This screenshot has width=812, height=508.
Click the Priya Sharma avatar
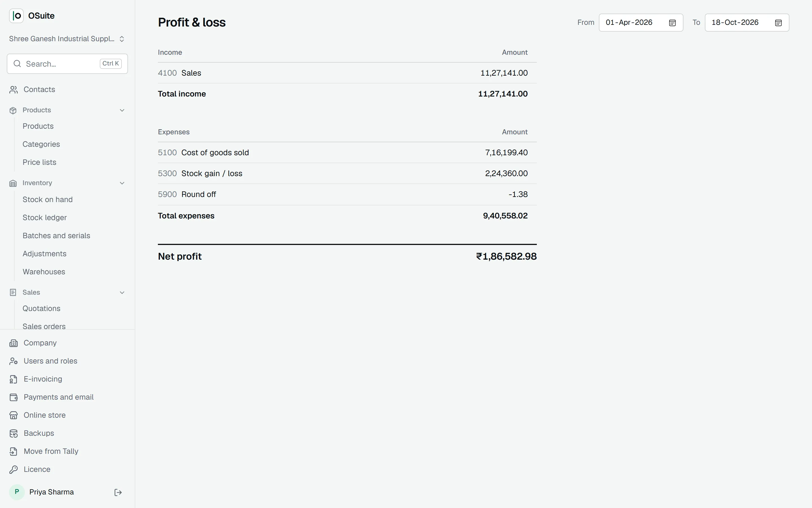(17, 492)
